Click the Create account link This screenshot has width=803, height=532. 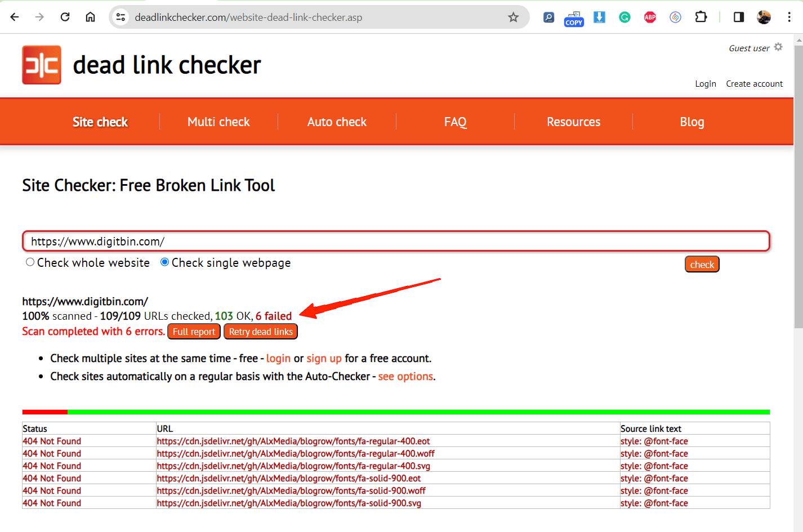(754, 84)
